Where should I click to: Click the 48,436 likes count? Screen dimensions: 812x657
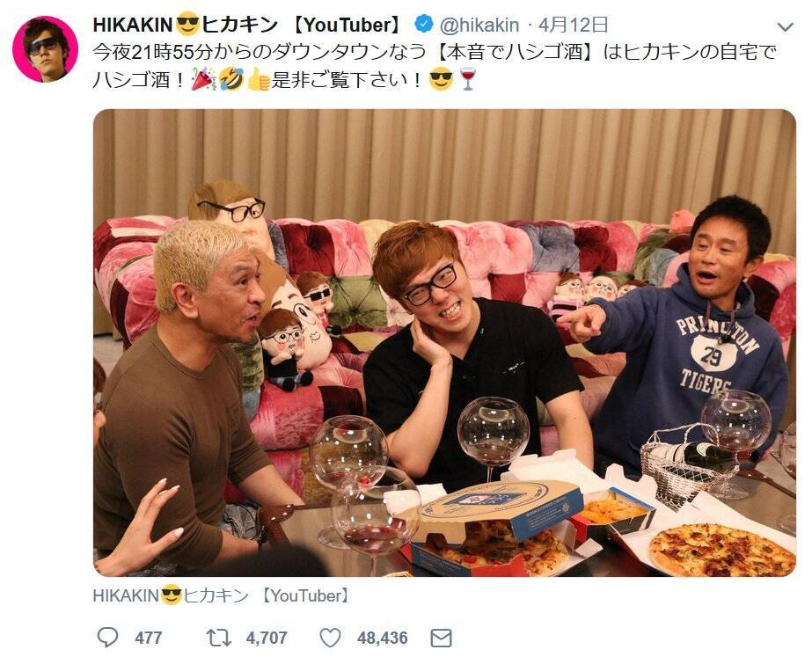pyautogui.click(x=382, y=638)
